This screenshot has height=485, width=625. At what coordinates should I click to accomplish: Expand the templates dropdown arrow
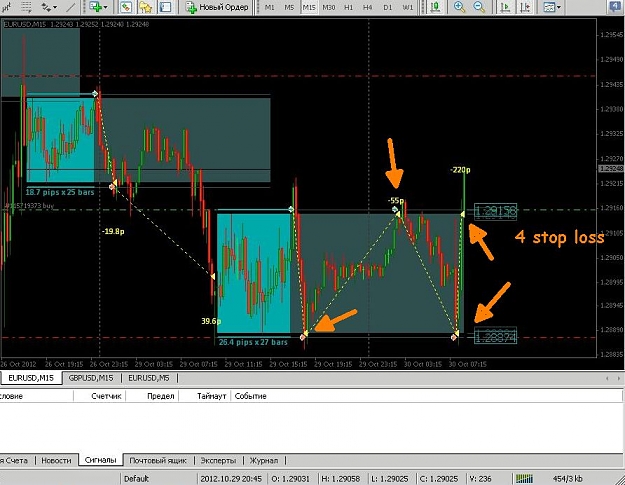click(x=559, y=7)
